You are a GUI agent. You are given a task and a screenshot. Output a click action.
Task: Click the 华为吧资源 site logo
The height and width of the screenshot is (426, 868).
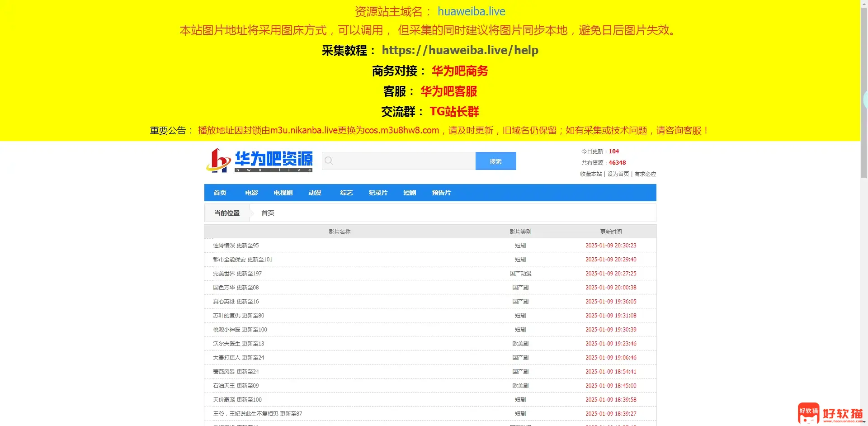[259, 161]
